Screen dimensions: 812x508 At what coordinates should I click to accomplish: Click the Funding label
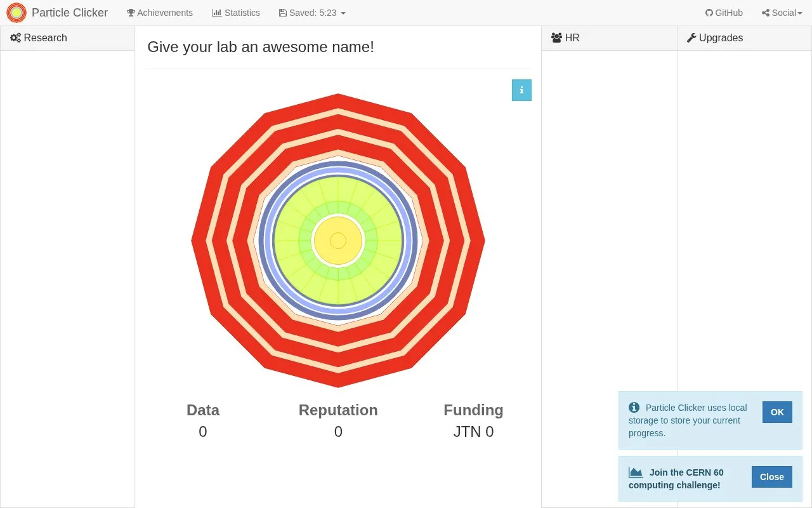click(473, 410)
